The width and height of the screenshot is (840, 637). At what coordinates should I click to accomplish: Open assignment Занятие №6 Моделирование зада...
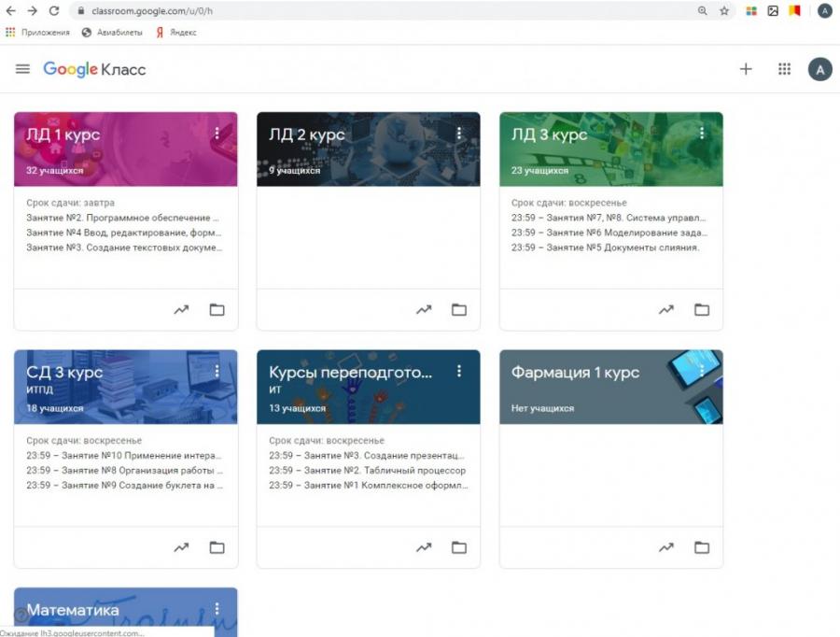point(609,233)
